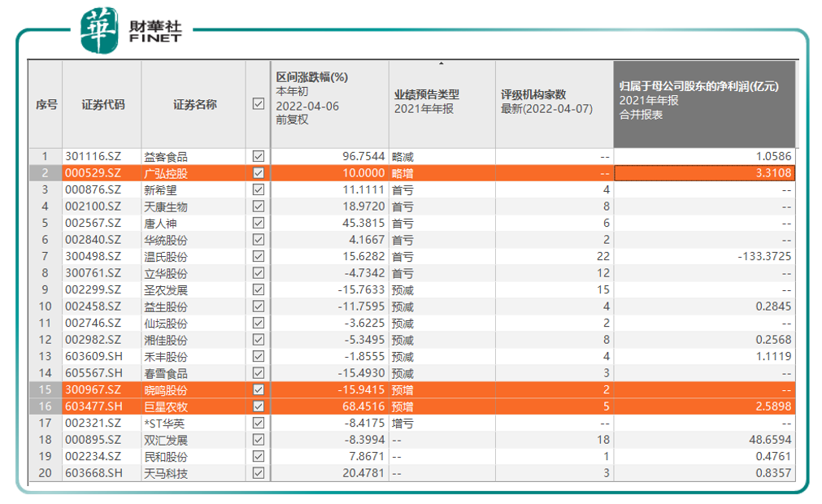Viewport: 822px width, 504px height.
Task: Select the 归属于母公司股东的净利润 column header
Action: (x=705, y=105)
